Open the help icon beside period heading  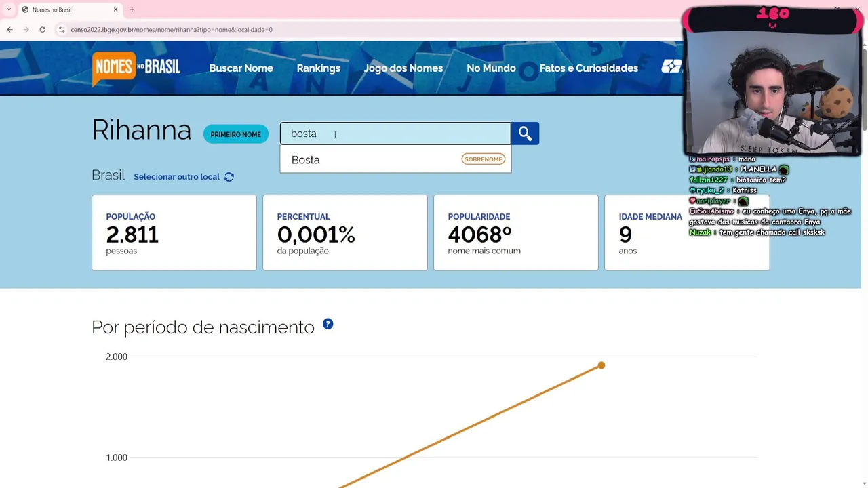click(x=328, y=324)
